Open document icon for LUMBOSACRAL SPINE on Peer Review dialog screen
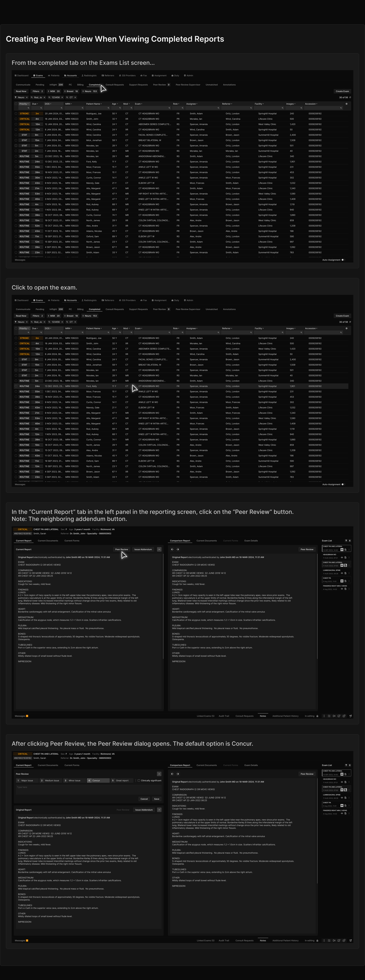This screenshot has height=980, width=365. (x=346, y=798)
